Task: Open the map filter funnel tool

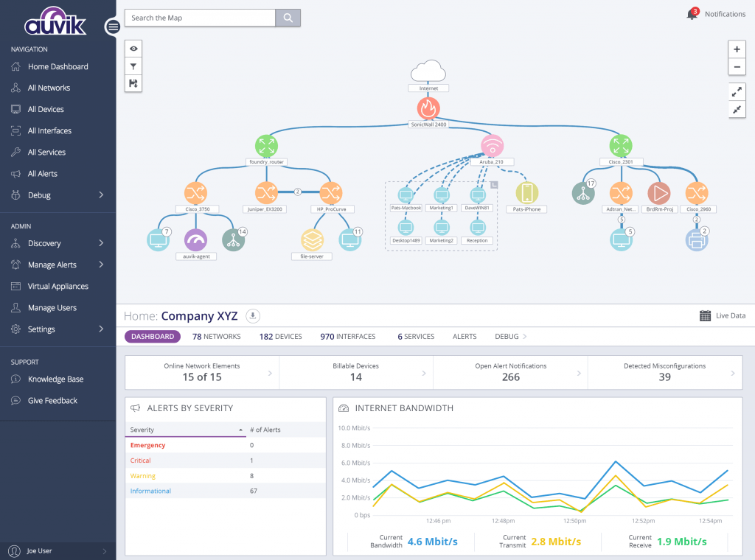Action: pos(133,66)
